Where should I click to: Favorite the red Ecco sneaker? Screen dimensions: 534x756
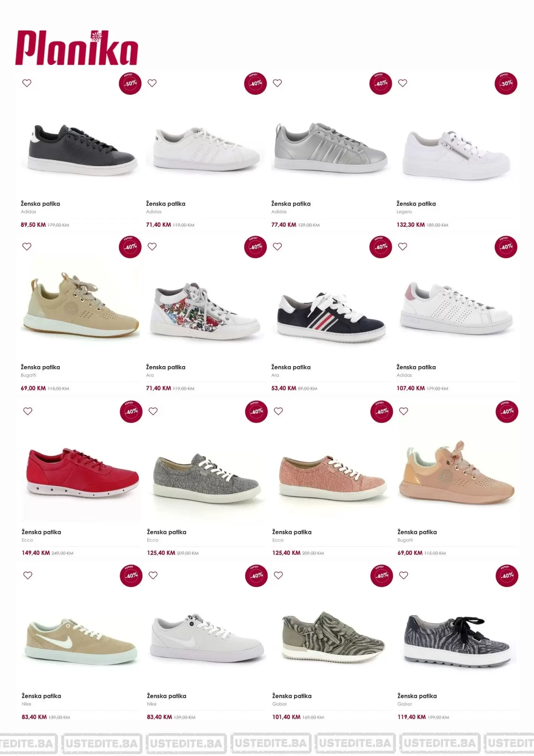(28, 411)
